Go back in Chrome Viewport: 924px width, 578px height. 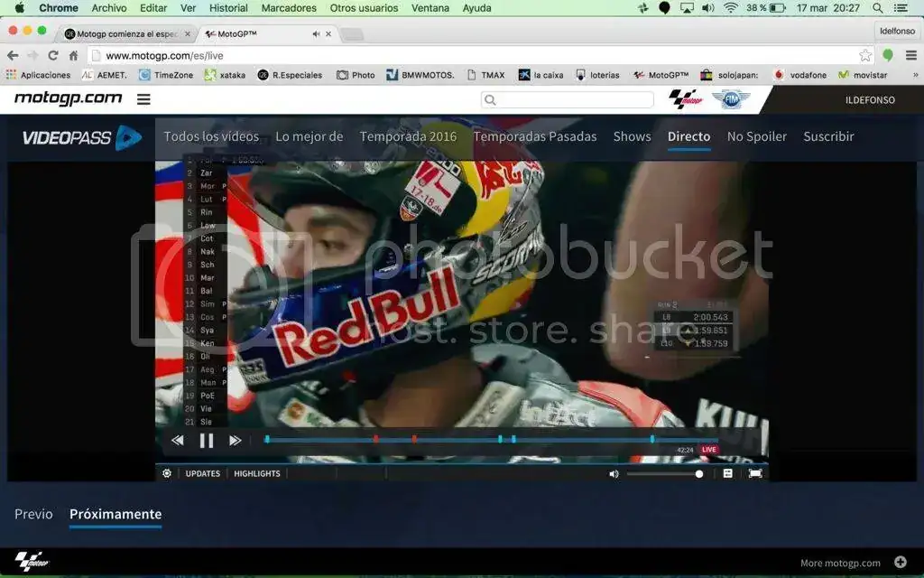point(13,55)
